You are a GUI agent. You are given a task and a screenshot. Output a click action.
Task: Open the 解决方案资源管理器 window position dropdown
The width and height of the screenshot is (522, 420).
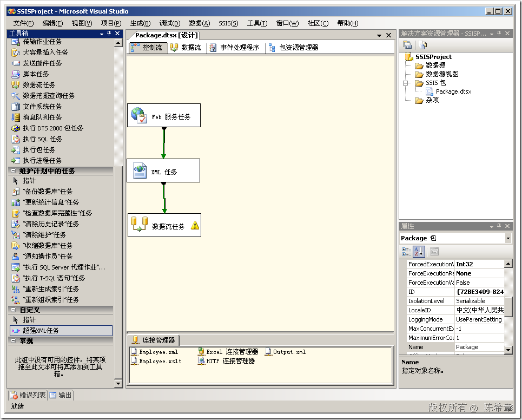491,34
